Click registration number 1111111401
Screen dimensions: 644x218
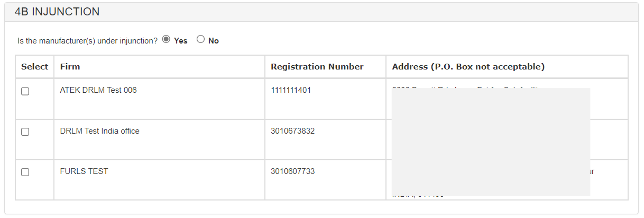(291, 90)
